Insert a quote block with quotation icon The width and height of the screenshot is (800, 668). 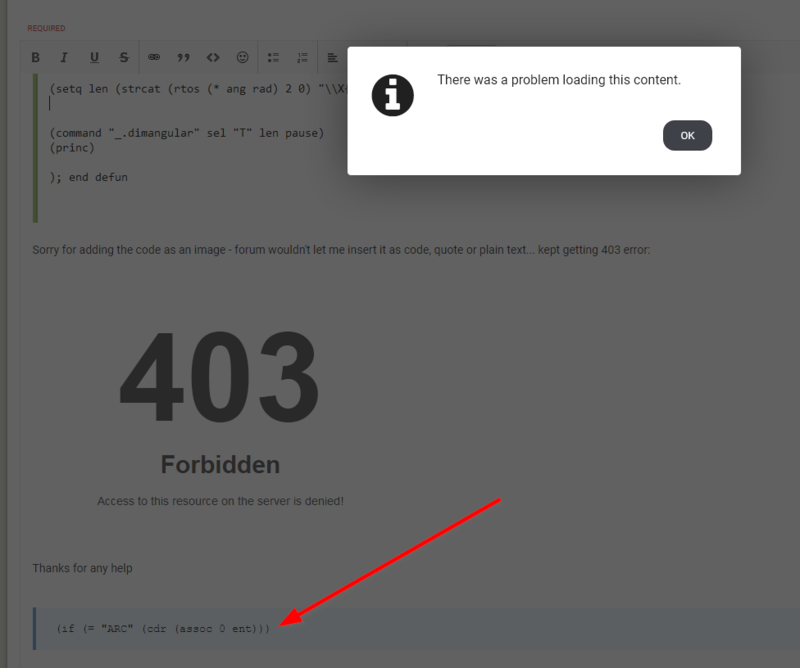click(183, 58)
